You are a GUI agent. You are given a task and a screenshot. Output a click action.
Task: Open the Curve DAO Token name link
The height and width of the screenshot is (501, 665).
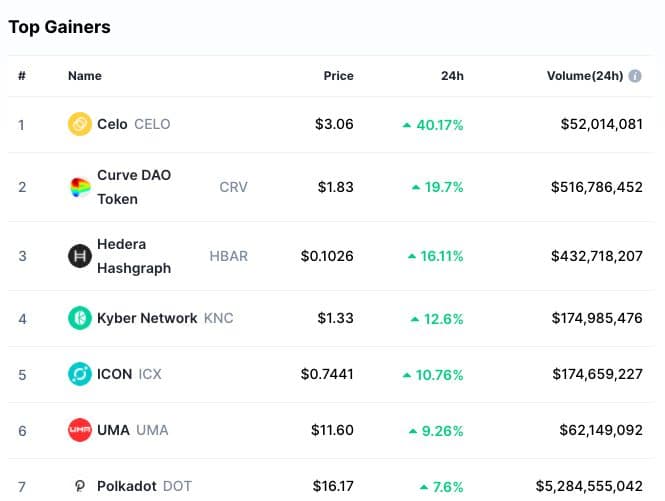(134, 187)
